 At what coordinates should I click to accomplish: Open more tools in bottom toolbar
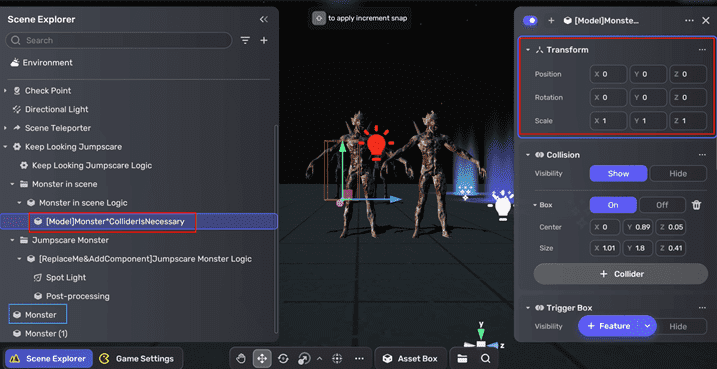coord(359,359)
